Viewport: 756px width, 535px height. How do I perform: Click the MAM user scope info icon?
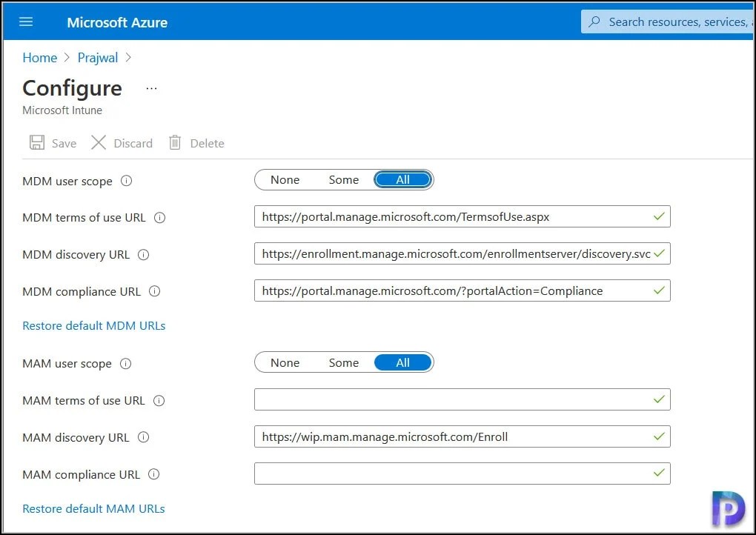tap(125, 363)
